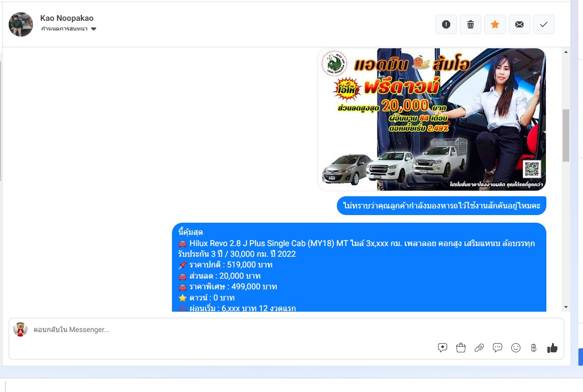The width and height of the screenshot is (583, 392).
Task: Select the ส่วนลด : 20,000 บาท line
Action: tap(219, 276)
